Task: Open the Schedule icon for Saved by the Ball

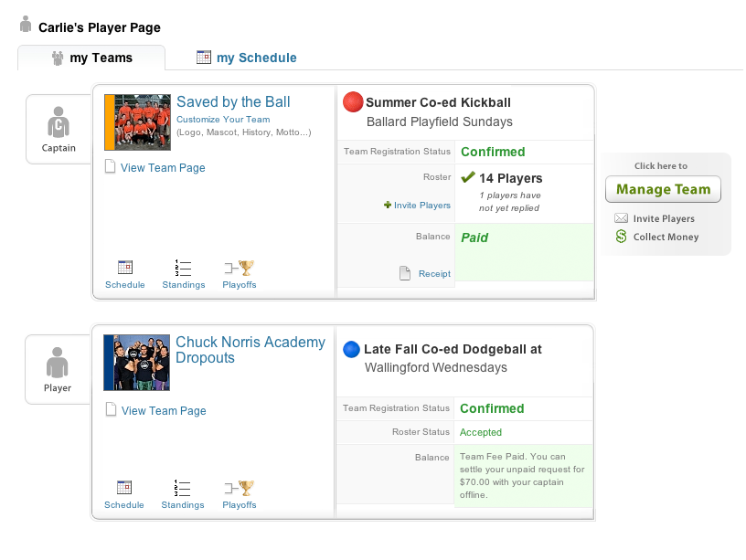Action: pos(124,268)
